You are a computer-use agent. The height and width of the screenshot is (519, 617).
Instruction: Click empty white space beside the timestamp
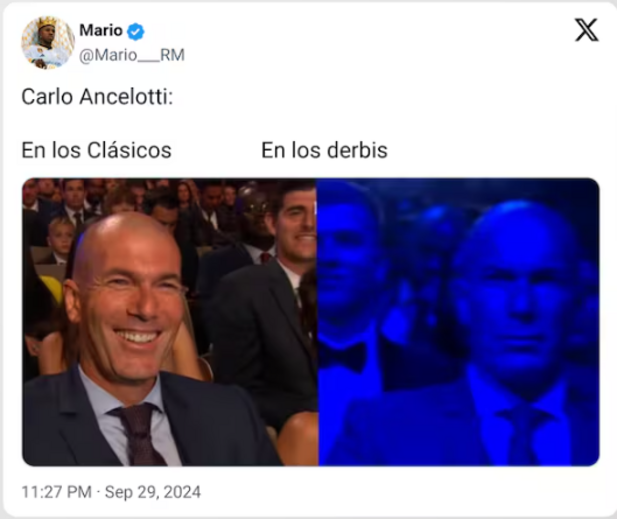click(x=393, y=492)
